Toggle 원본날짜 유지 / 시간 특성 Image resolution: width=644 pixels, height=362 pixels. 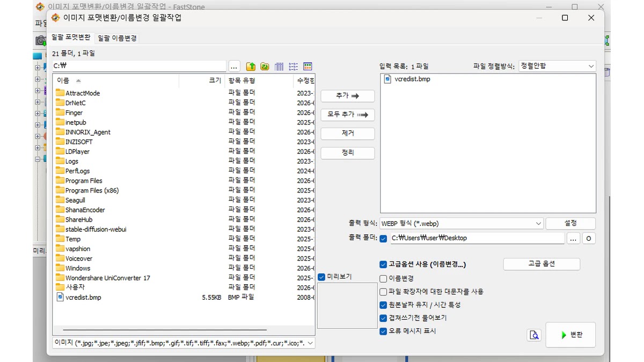383,305
